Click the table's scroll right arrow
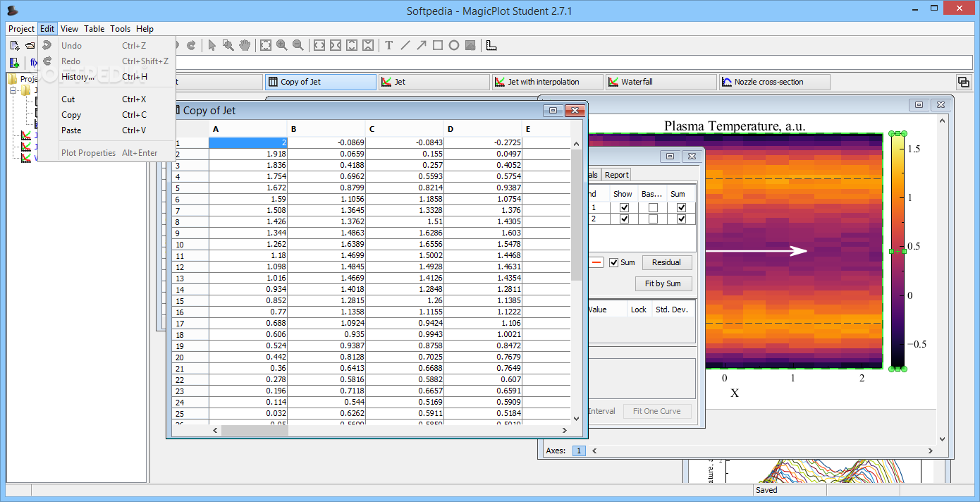This screenshot has width=980, height=502. (565, 430)
